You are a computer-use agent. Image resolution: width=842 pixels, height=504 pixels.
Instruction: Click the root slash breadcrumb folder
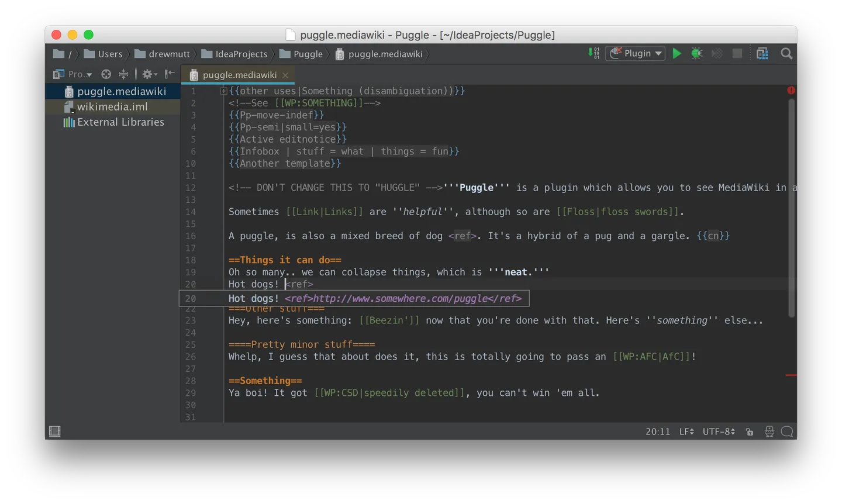point(62,54)
